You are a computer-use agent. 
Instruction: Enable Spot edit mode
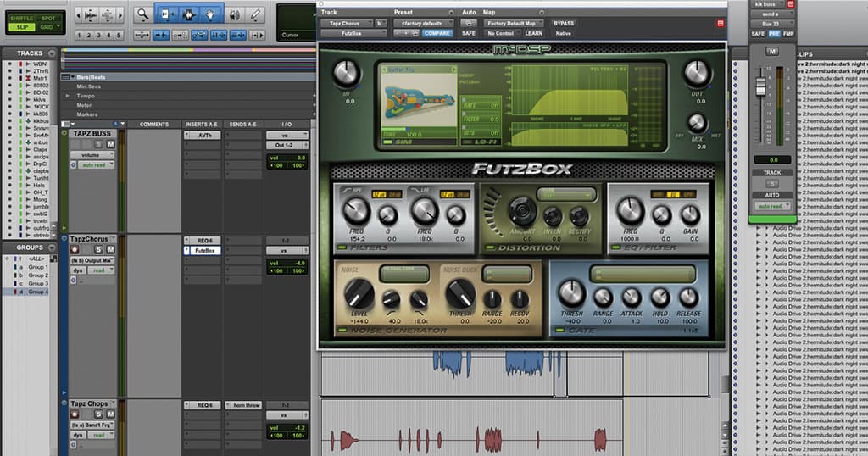pos(48,19)
